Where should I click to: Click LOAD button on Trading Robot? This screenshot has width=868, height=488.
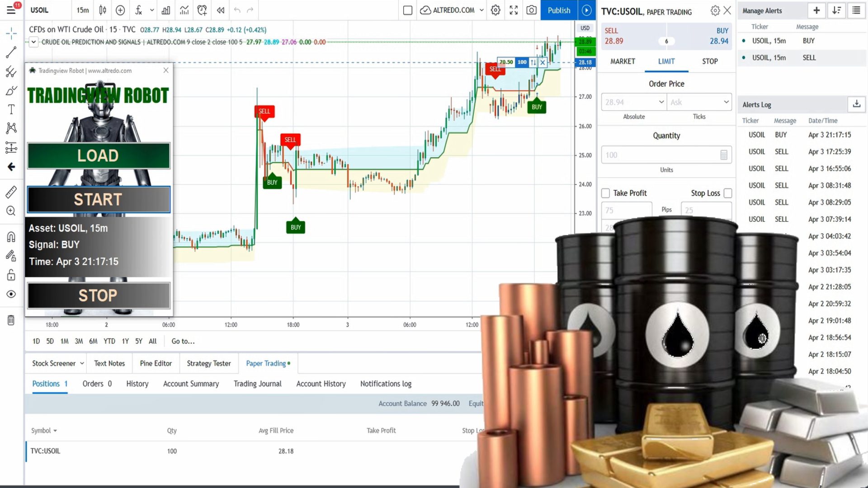tap(98, 155)
